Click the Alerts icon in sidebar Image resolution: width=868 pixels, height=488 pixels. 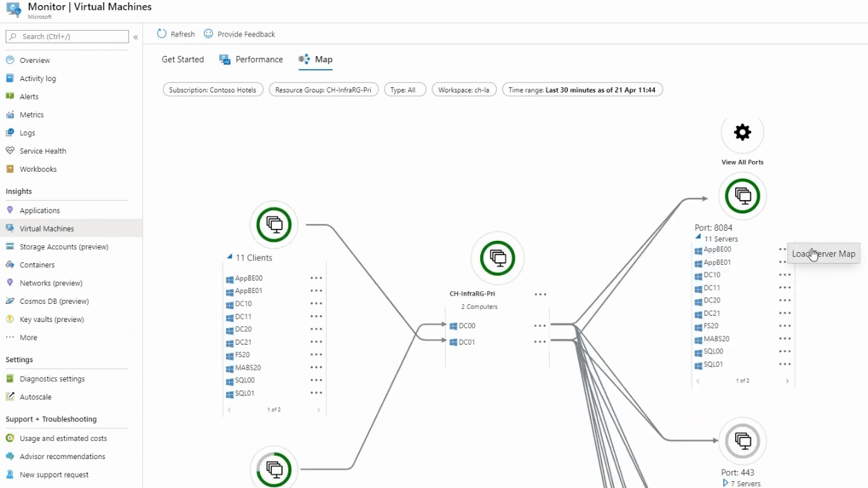(9, 97)
